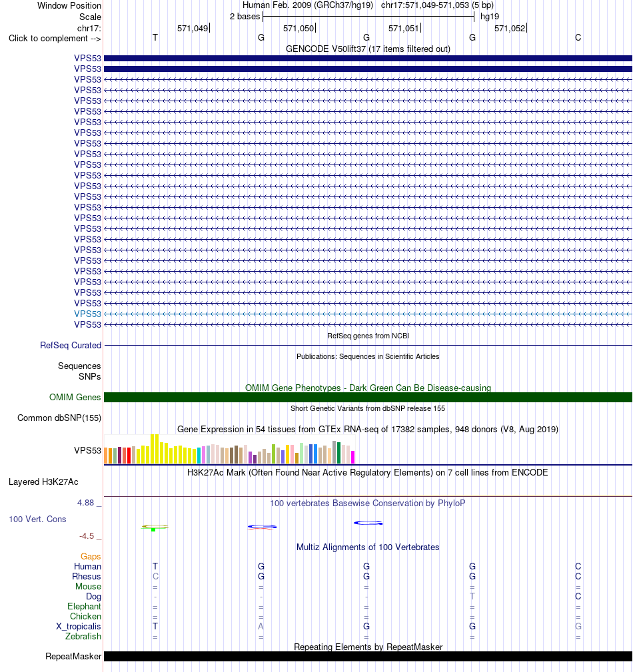Click the C base in the Dog row

[578, 597]
